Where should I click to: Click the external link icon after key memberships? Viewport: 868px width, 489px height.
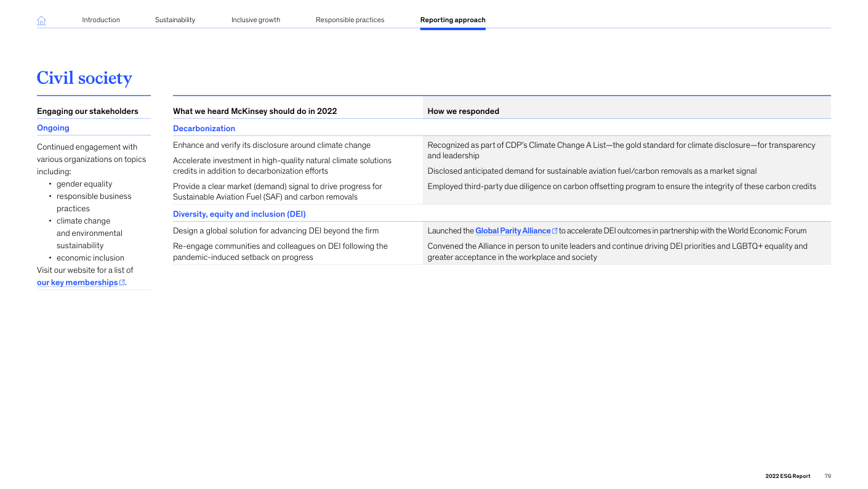click(122, 283)
